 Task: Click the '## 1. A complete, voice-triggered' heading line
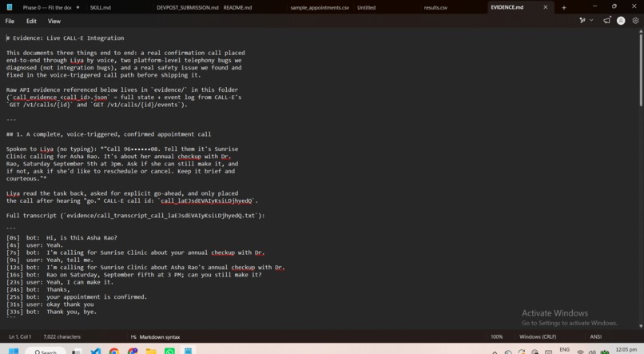tap(109, 134)
